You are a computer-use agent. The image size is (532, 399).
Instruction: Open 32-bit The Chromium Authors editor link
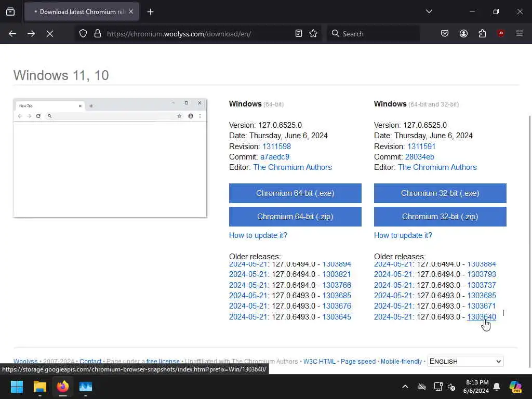437,168
